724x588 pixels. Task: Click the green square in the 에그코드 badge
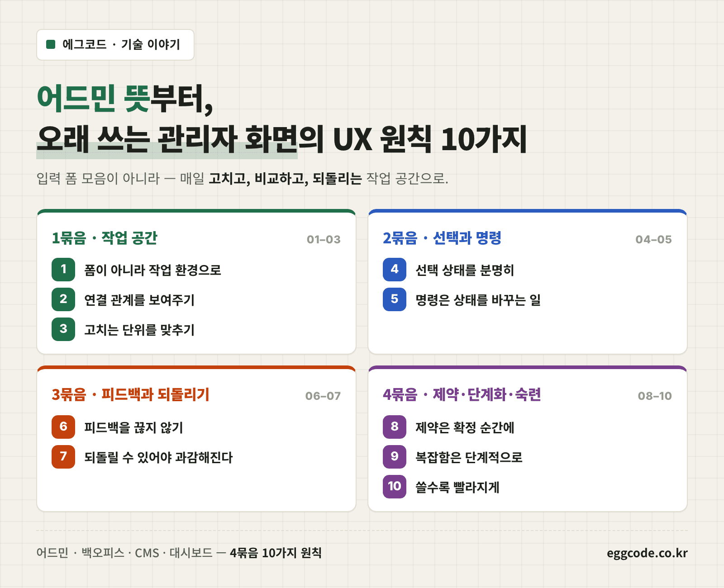pos(51,44)
